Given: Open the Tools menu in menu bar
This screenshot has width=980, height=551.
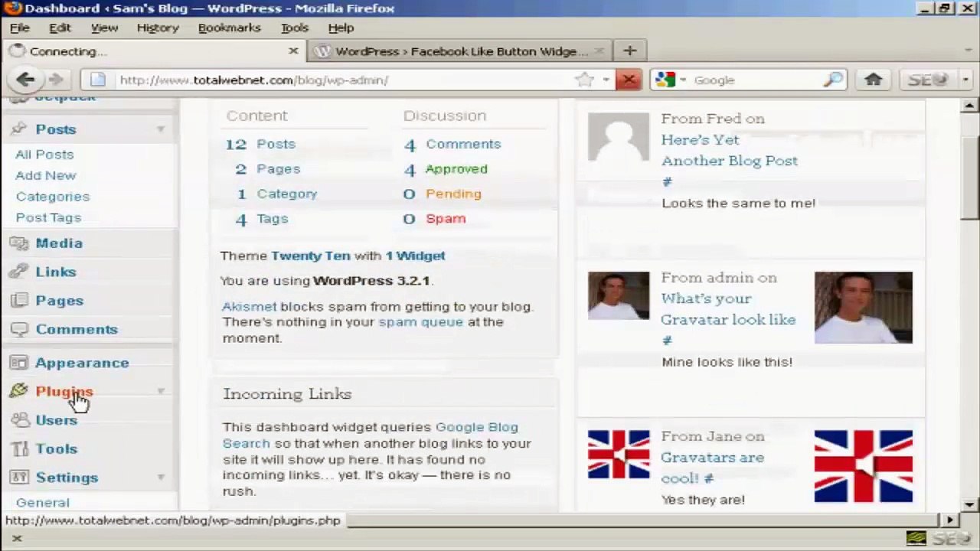Looking at the screenshot, I should click(x=295, y=28).
